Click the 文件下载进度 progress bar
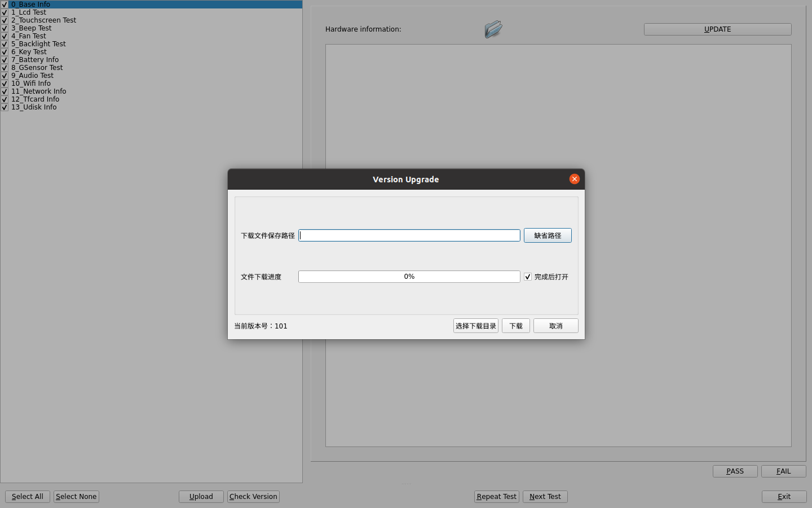The image size is (812, 508). coord(409,277)
